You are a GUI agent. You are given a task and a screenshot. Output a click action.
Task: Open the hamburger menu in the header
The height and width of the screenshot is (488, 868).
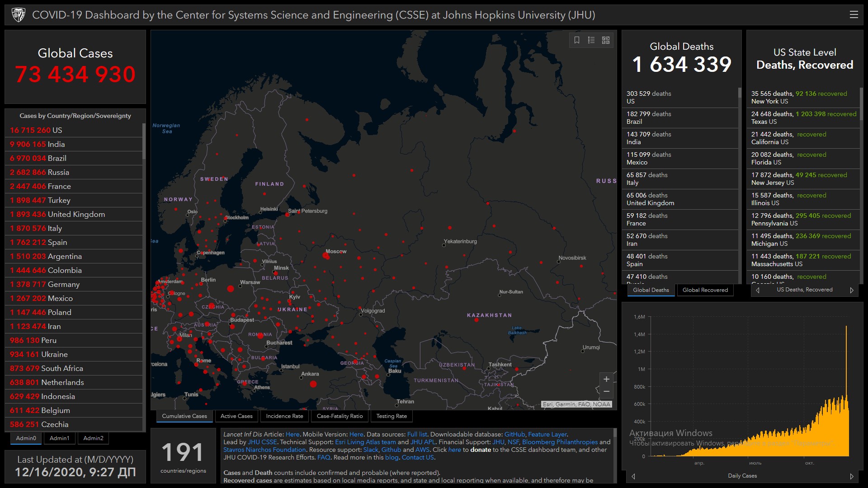click(x=854, y=15)
